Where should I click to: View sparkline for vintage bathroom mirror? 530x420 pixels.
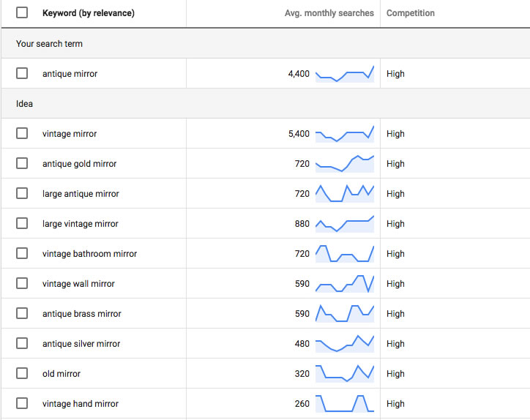[345, 254]
